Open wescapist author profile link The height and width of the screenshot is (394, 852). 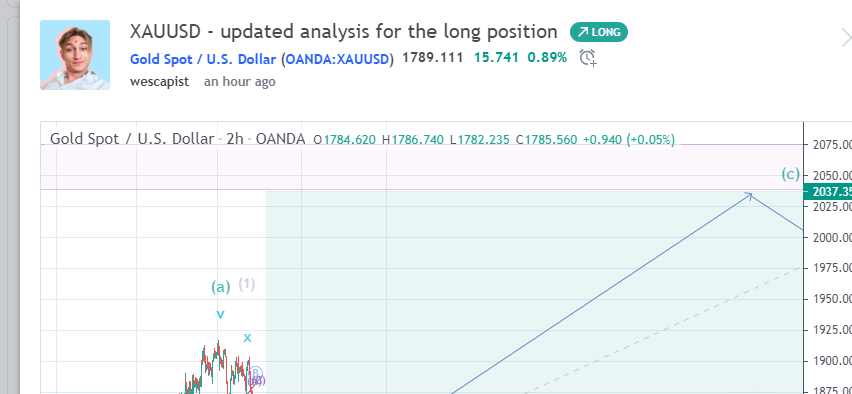click(159, 82)
